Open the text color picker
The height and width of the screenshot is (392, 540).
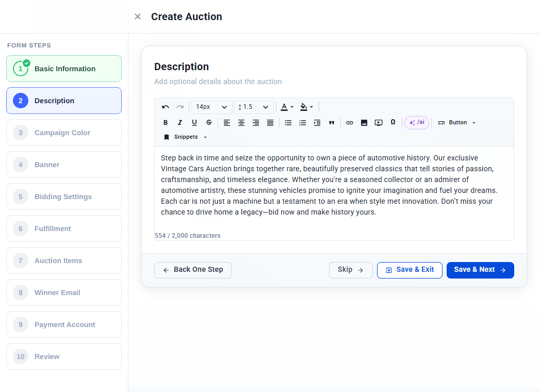point(287,107)
